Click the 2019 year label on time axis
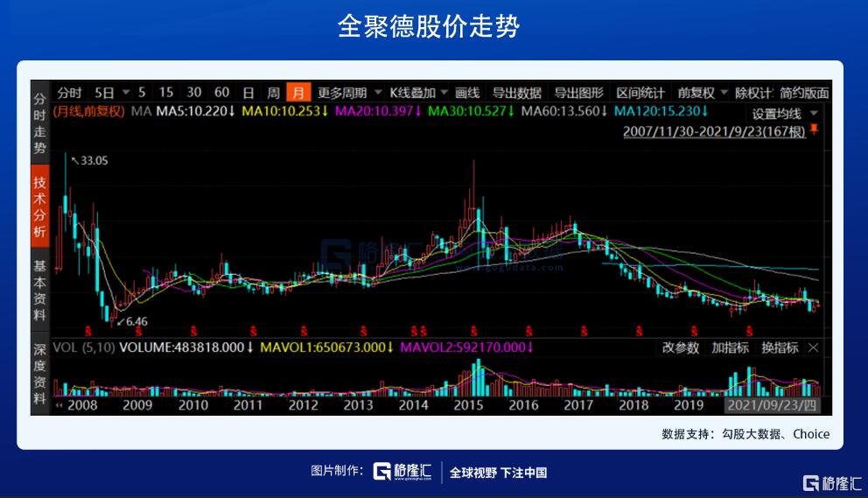Image resolution: width=868 pixels, height=498 pixels. 689,405
